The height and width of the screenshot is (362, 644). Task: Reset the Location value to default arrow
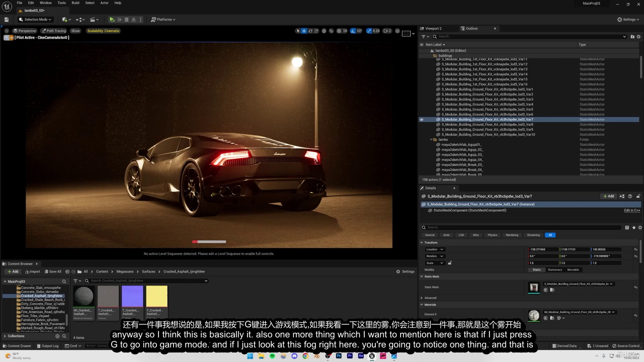pyautogui.click(x=636, y=249)
